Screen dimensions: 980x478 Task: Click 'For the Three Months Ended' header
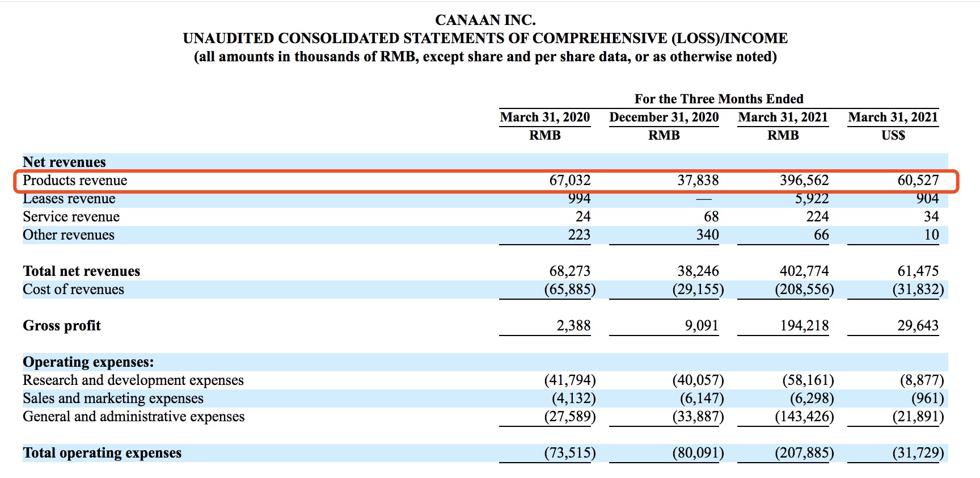(719, 99)
